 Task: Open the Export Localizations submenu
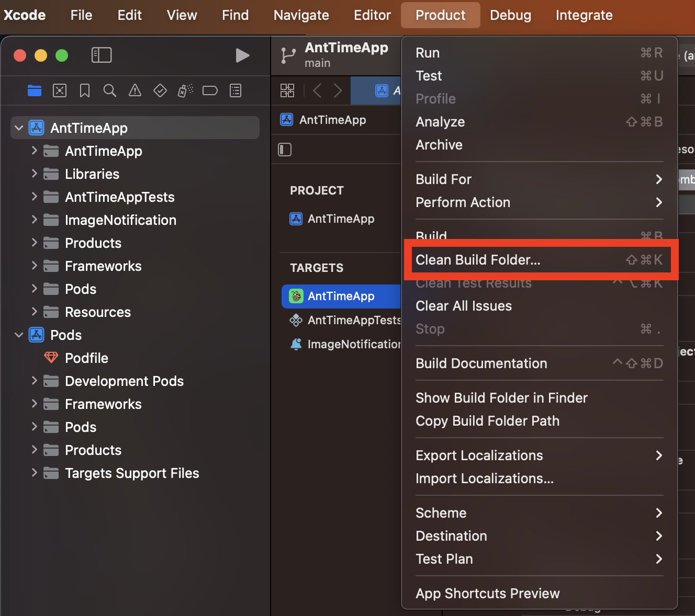[539, 455]
